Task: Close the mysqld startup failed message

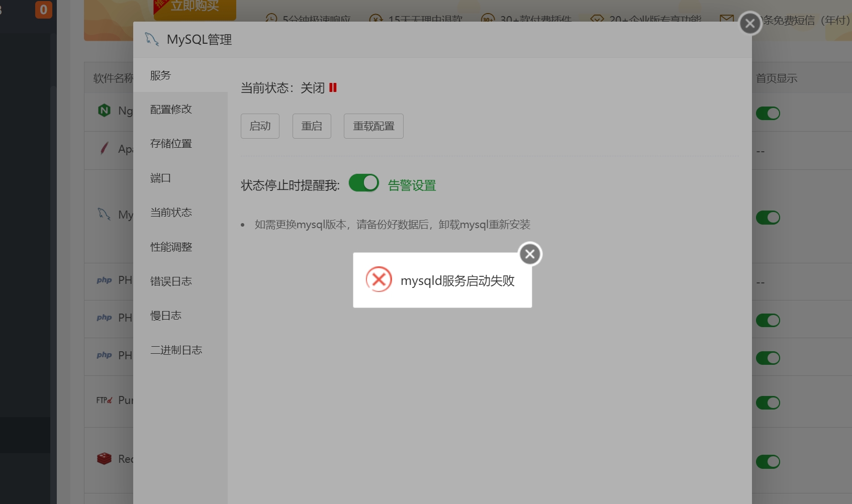Action: click(x=530, y=254)
